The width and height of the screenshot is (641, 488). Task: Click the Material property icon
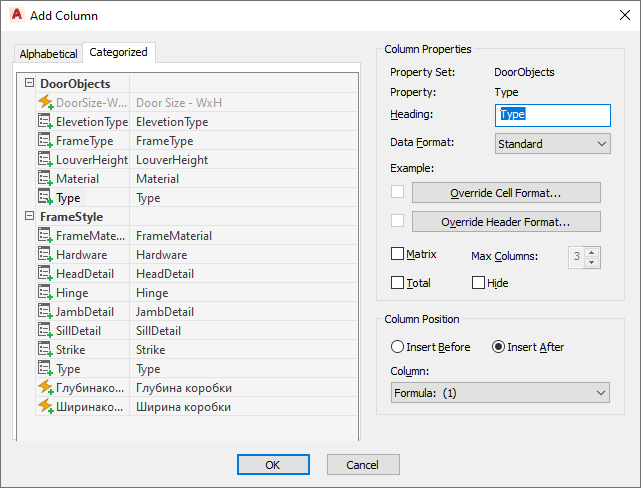tap(44, 179)
